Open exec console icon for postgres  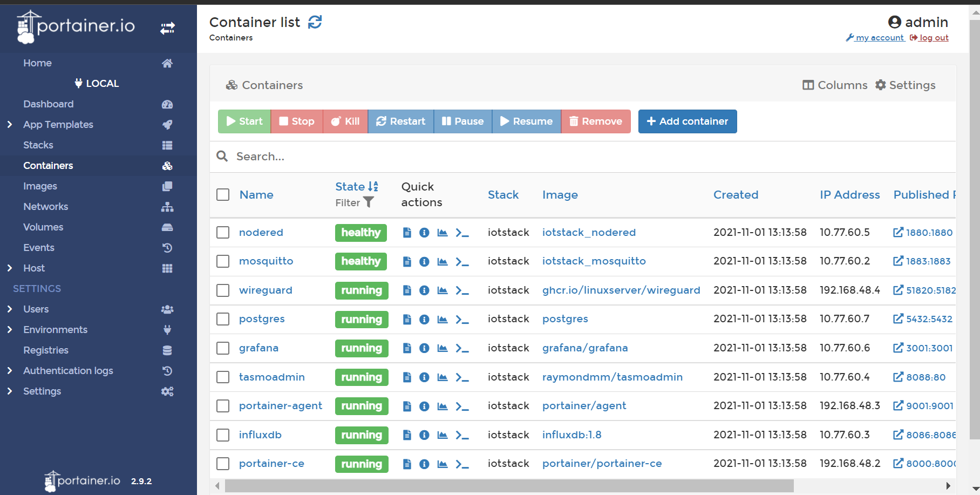(462, 320)
